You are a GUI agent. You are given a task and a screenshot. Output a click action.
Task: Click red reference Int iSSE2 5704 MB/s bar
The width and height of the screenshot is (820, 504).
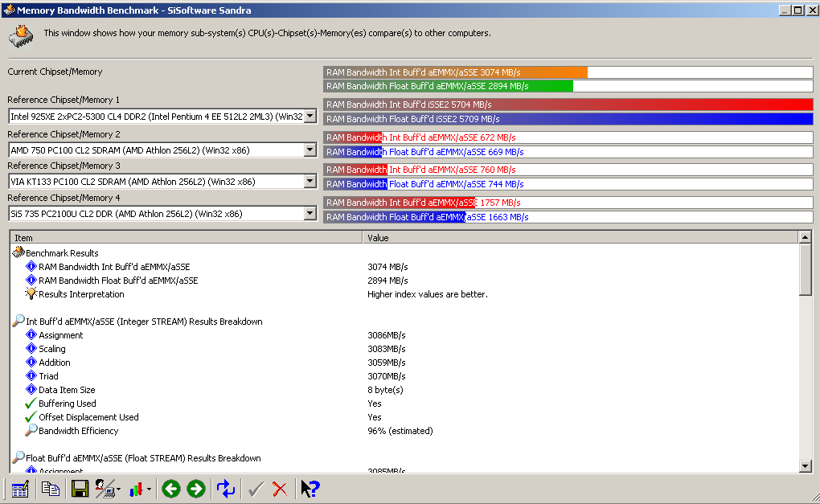(568, 104)
